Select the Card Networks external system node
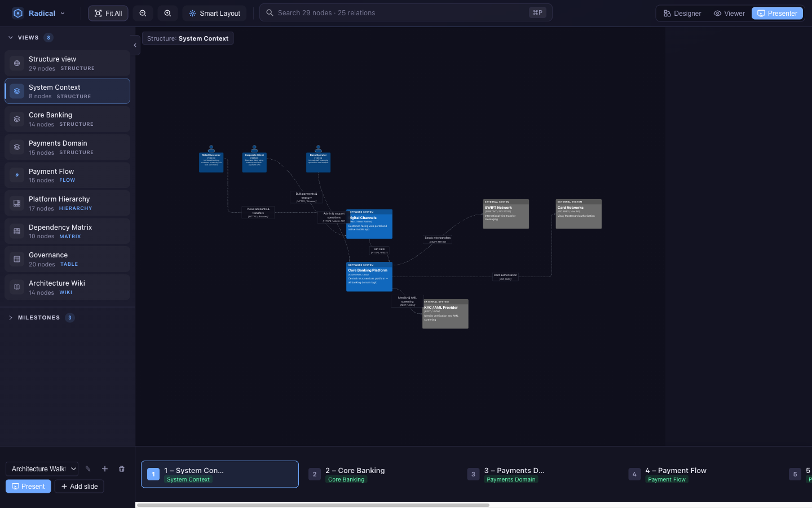The width and height of the screenshot is (812, 508). 579,214
